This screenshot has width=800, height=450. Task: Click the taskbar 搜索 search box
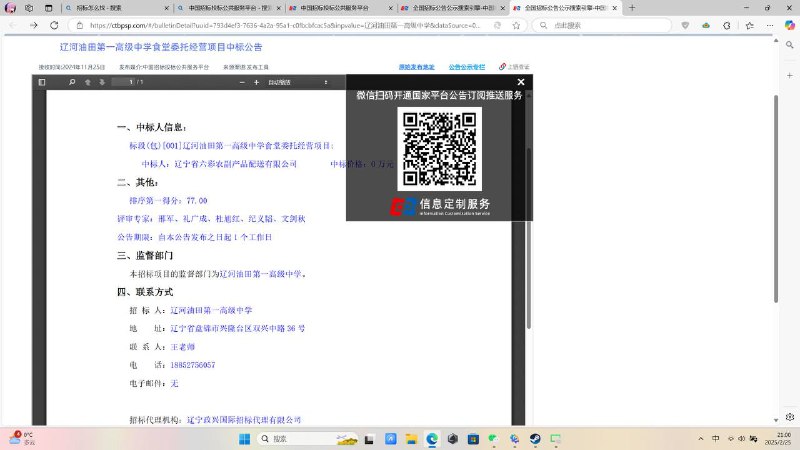coord(307,439)
